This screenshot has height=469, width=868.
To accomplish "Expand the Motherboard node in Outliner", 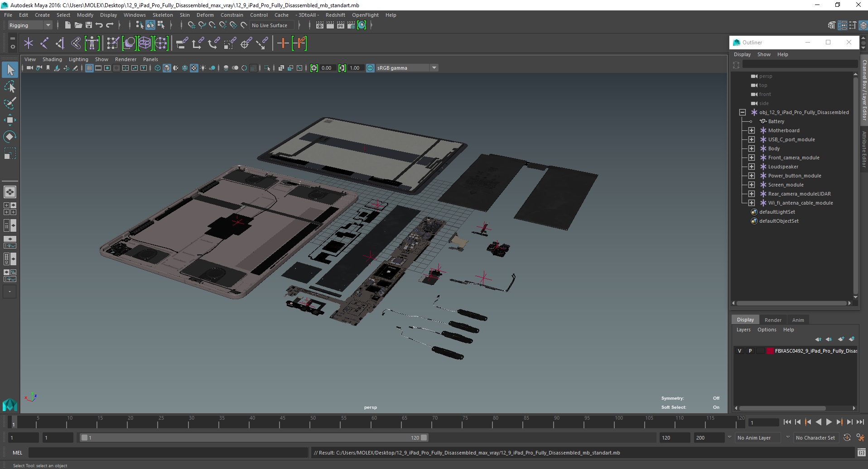I will [752, 130].
